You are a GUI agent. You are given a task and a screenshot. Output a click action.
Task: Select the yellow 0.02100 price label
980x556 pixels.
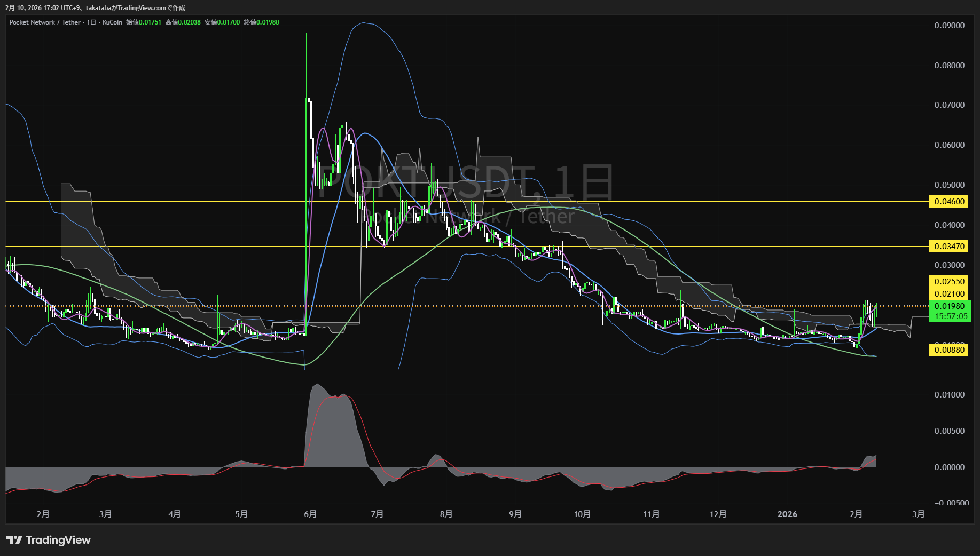pyautogui.click(x=949, y=293)
